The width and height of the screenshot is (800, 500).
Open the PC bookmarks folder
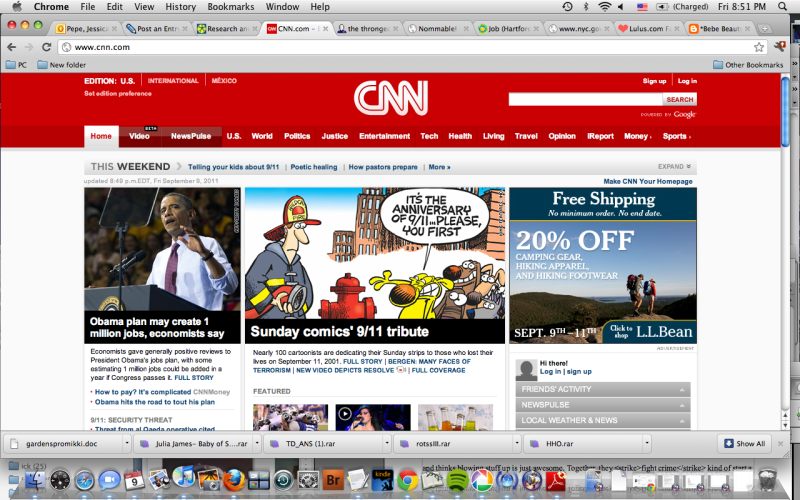point(16,65)
